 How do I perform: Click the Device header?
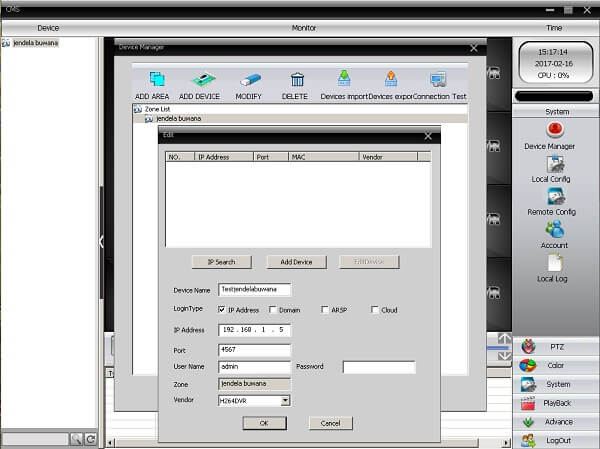coord(48,28)
